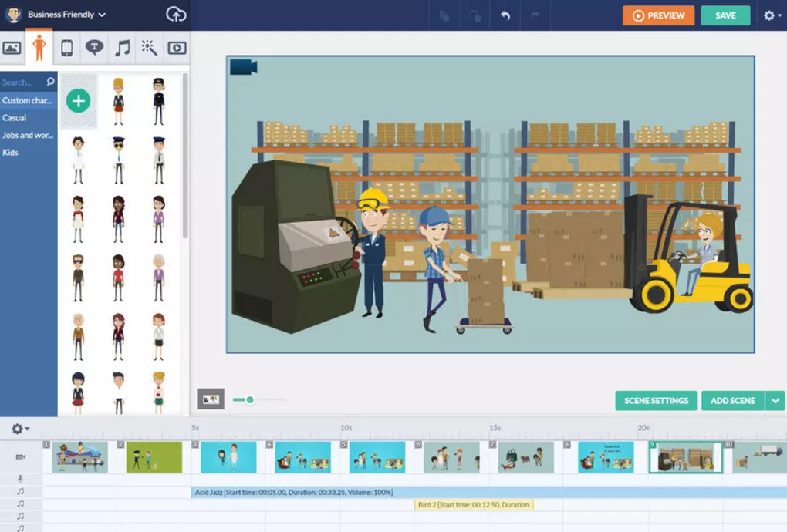Click the camera icon on the canvas
Screen dimensions: 787x532
pos(244,68)
